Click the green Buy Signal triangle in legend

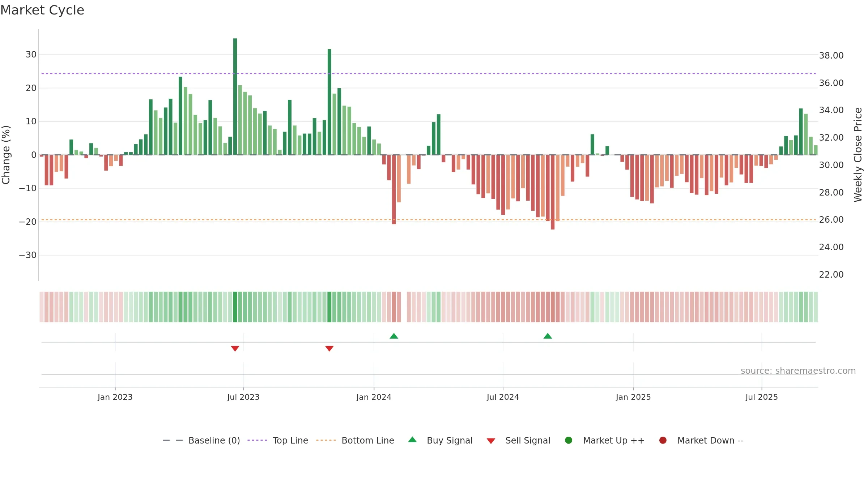(x=412, y=440)
